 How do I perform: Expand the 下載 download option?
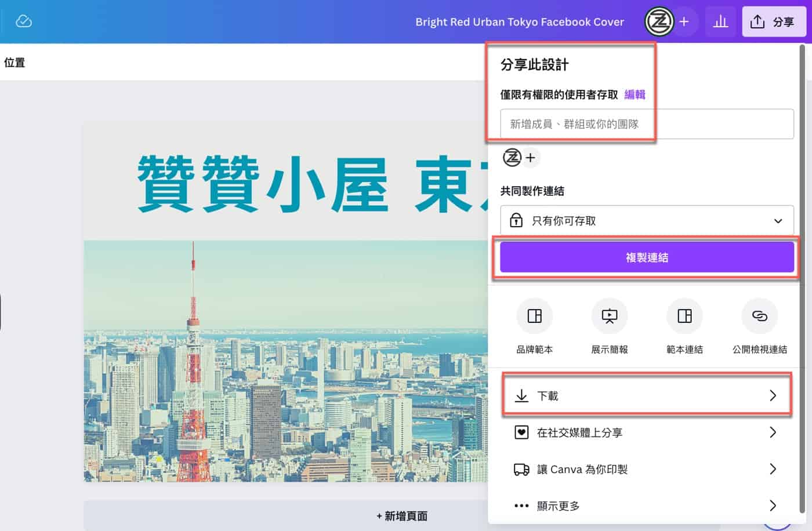(x=646, y=396)
